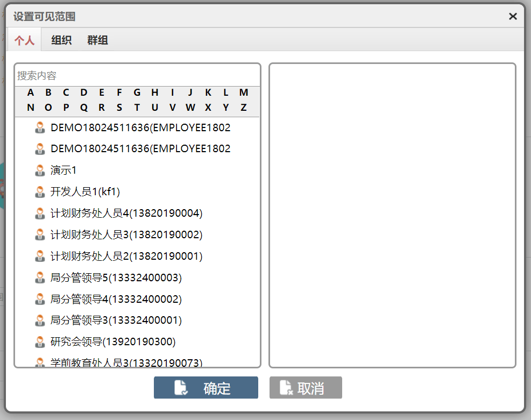The width and height of the screenshot is (531, 420).
Task: Click the user icon beside 局分管领导5
Action: click(40, 277)
